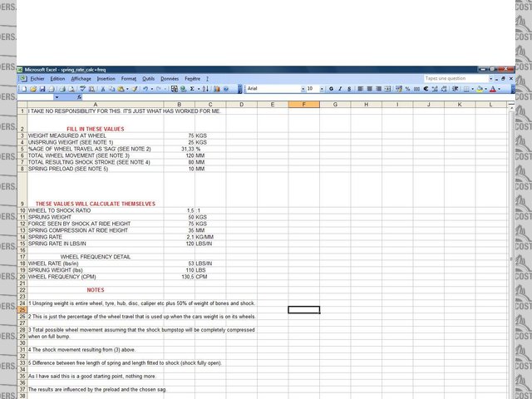Toggle Underline formatting
This screenshot has height=399, width=532.
click(x=347, y=88)
